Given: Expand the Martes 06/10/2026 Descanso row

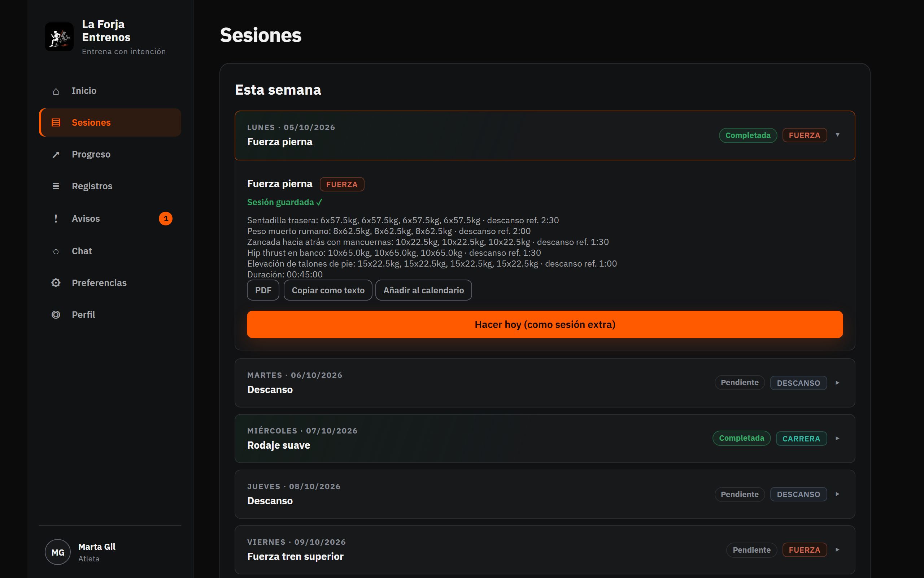Looking at the screenshot, I should (x=544, y=383).
